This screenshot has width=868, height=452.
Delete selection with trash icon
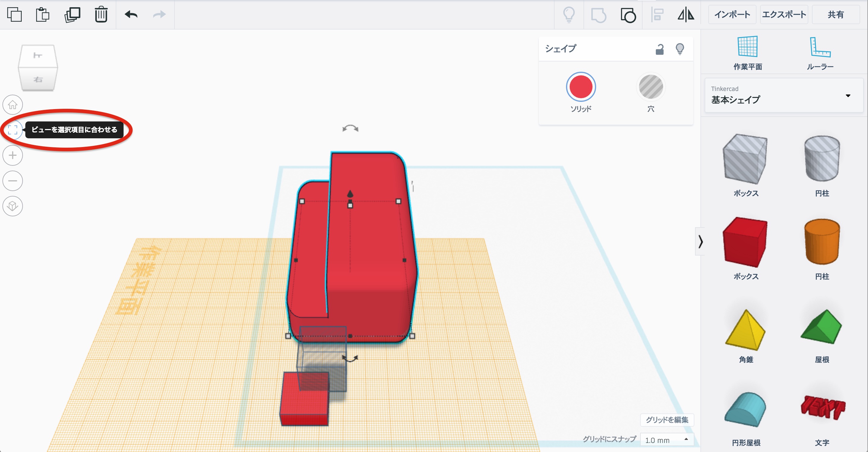click(x=101, y=14)
